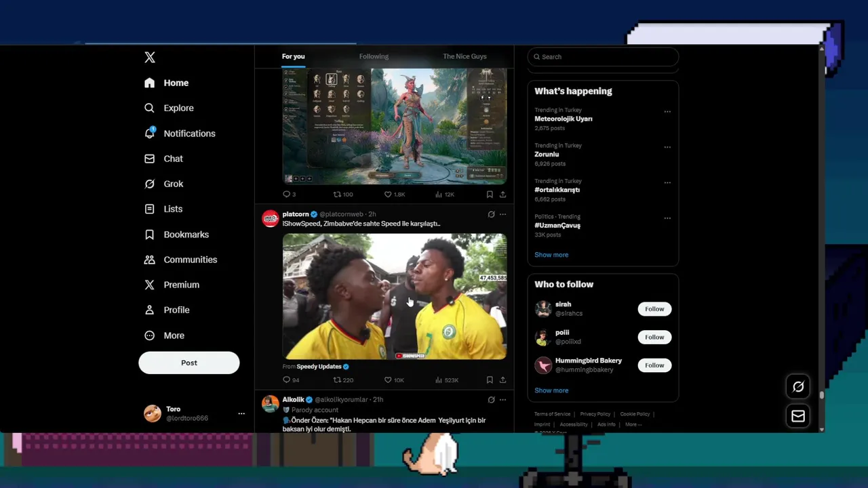
Task: Open Bookmarks in the sidebar
Action: tap(176, 235)
